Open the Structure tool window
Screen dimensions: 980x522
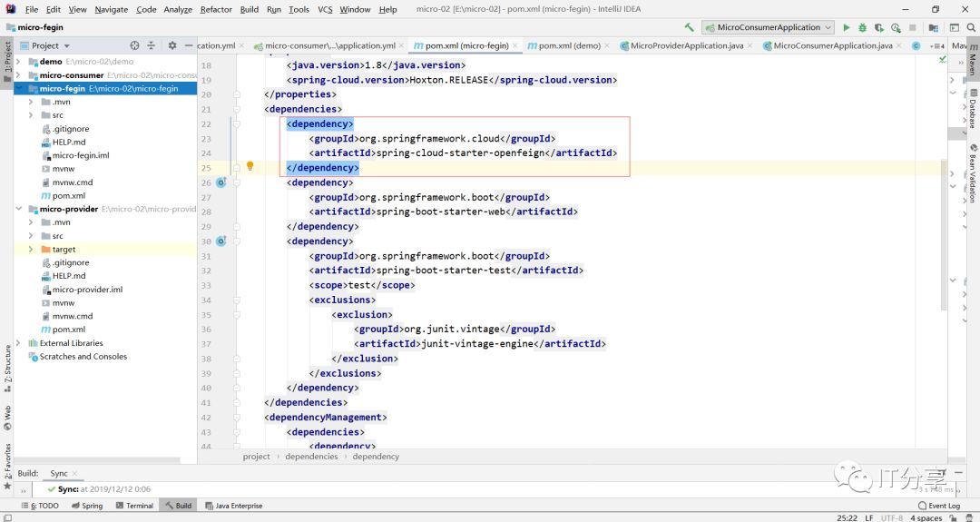pos(7,369)
